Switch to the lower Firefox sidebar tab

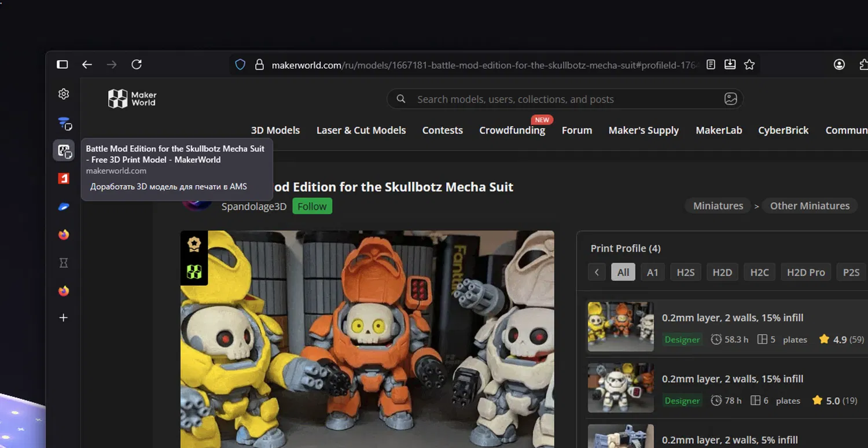(64, 291)
